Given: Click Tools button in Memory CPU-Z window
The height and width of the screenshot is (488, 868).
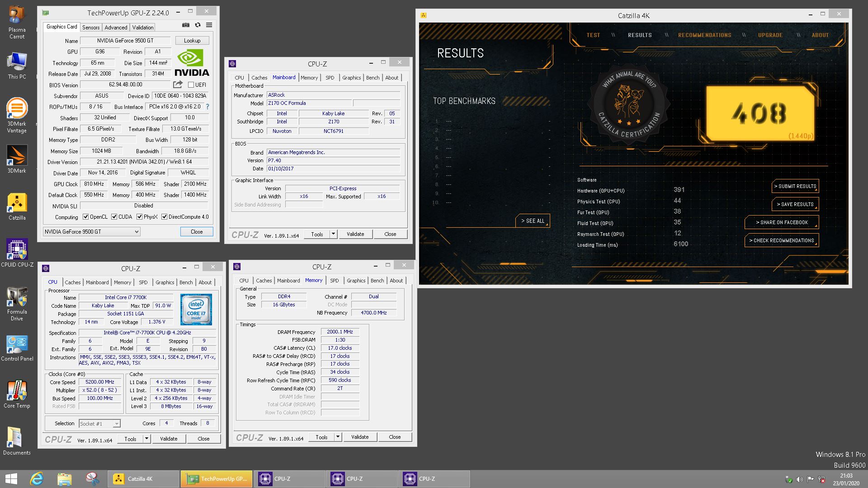Looking at the screenshot, I should pyautogui.click(x=321, y=437).
